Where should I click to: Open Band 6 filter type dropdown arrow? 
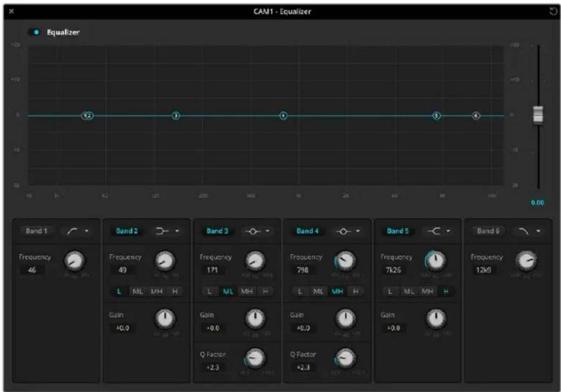point(538,231)
